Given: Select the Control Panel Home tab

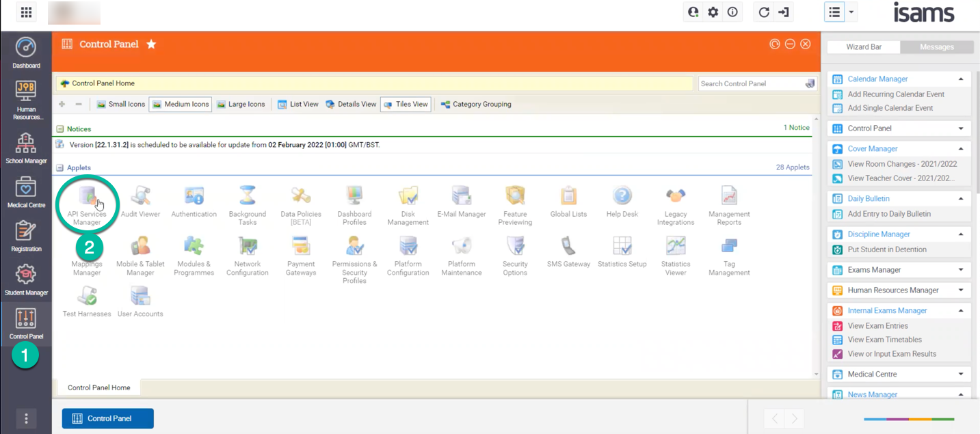Looking at the screenshot, I should pos(98,388).
